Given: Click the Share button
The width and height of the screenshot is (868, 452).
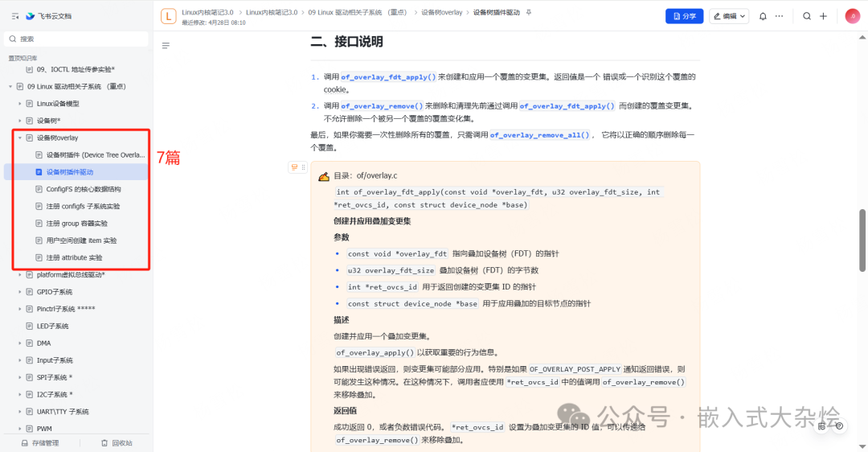Looking at the screenshot, I should click(684, 16).
